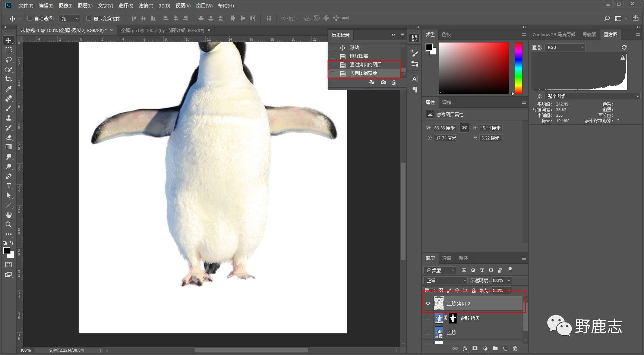
Task: Select the Crop tool
Action: [8, 79]
